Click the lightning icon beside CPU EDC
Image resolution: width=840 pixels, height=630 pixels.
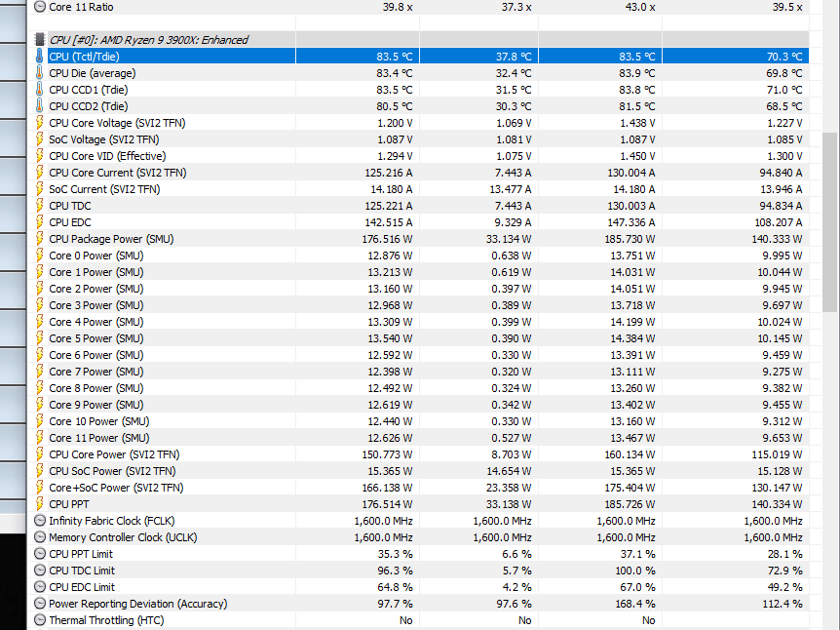tap(39, 222)
